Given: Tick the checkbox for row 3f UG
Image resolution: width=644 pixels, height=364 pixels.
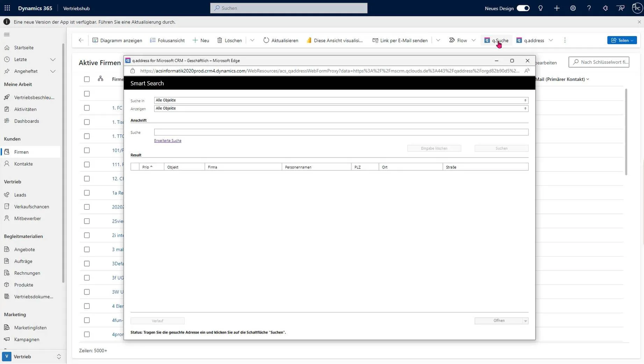Looking at the screenshot, I should [87, 278].
